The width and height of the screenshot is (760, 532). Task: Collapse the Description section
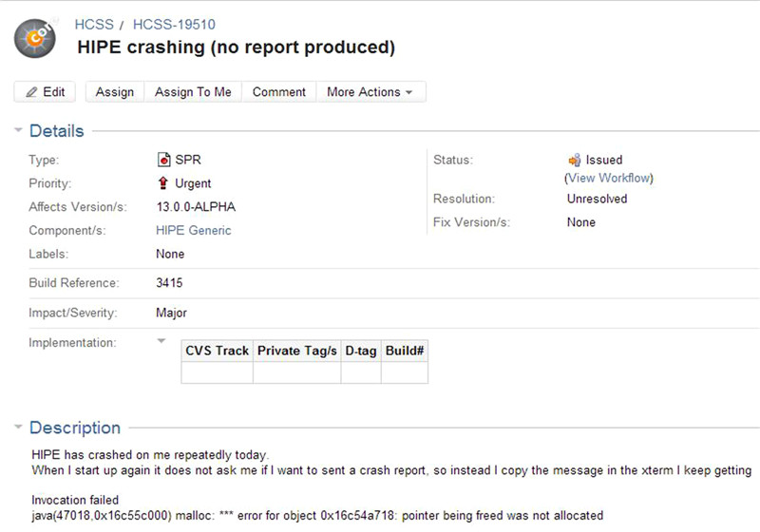tap(17, 427)
